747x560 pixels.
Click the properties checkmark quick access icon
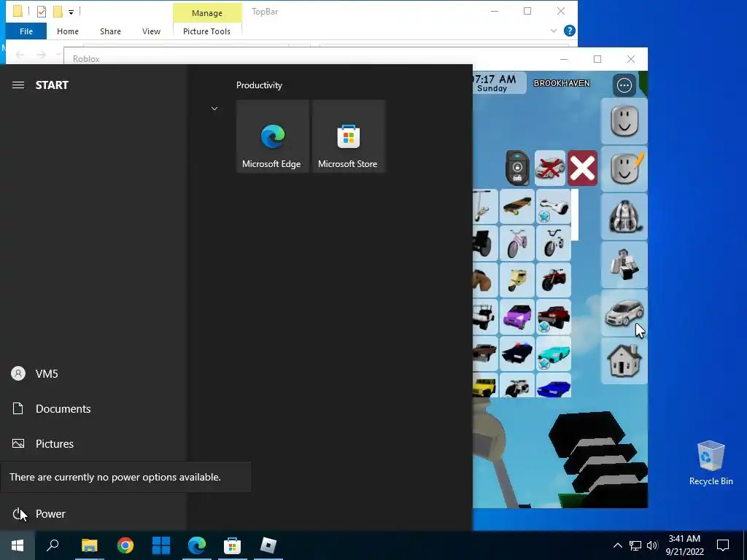(42, 12)
